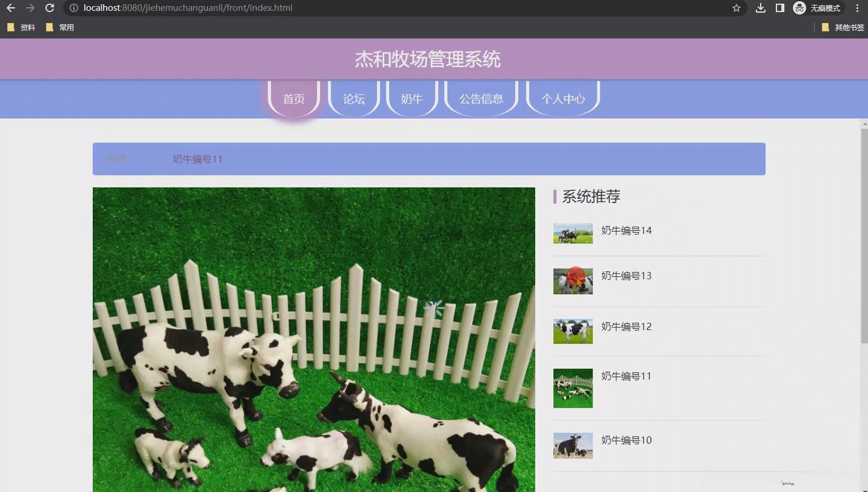
Task: Bookmark this page using the star icon
Action: pyautogui.click(x=737, y=8)
